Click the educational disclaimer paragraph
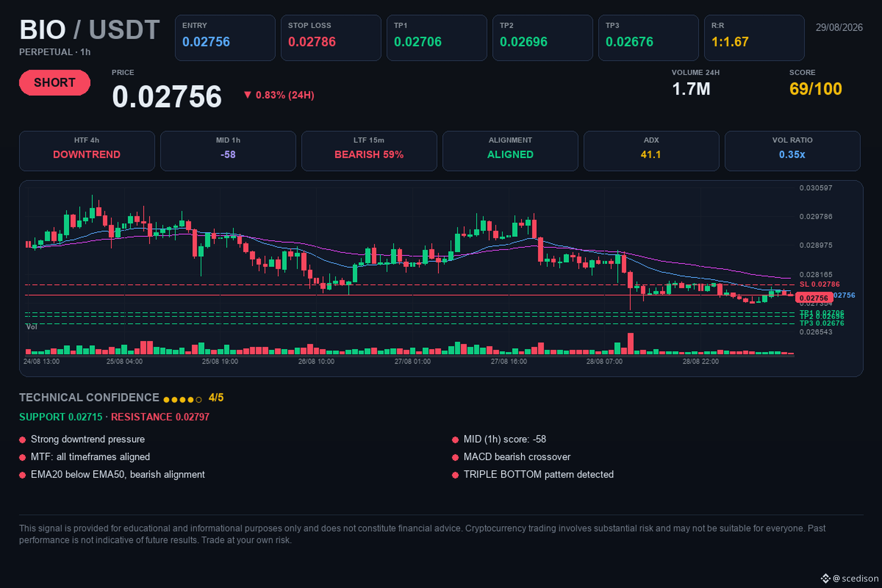 (422, 534)
